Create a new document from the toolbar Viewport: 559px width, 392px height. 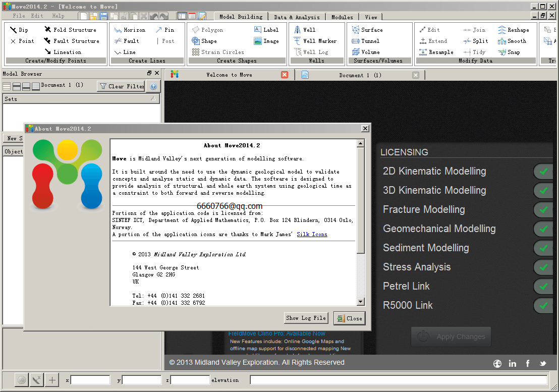click(84, 16)
